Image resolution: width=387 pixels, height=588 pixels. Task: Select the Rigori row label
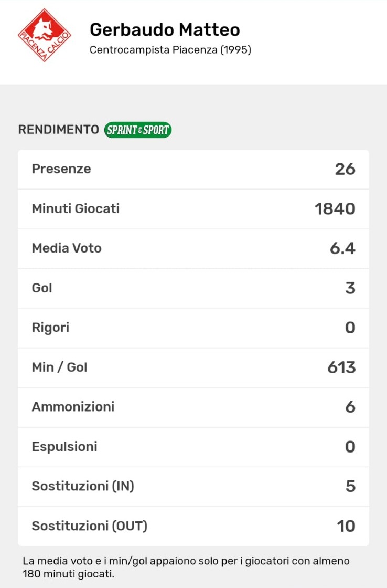tap(50, 328)
